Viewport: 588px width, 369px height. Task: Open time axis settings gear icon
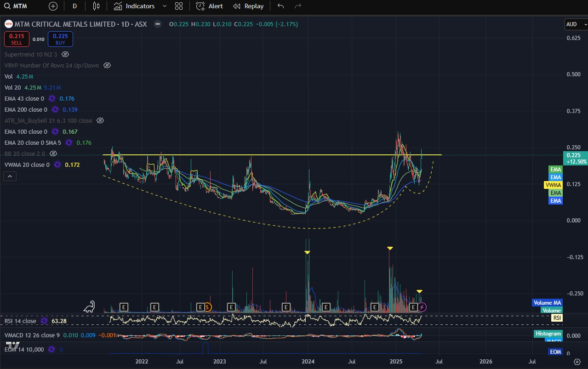pyautogui.click(x=577, y=362)
